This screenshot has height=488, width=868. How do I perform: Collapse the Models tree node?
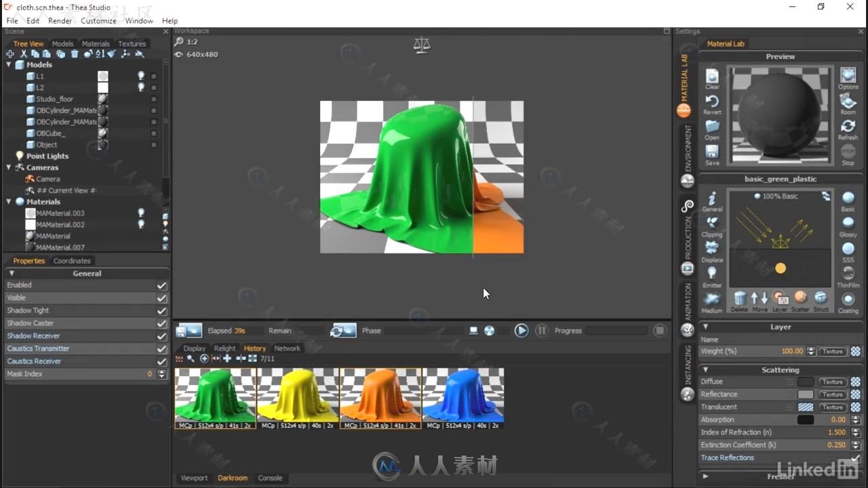coord(9,65)
